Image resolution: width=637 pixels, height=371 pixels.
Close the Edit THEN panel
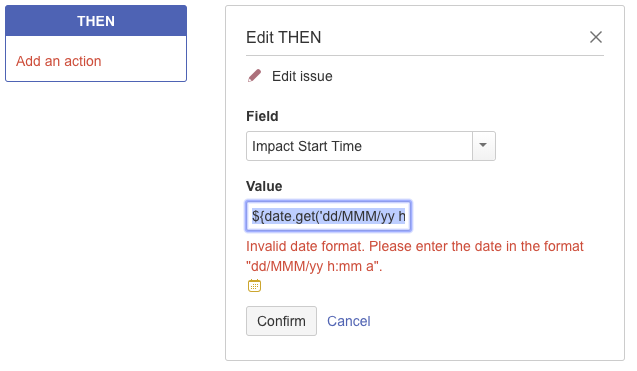coord(596,37)
